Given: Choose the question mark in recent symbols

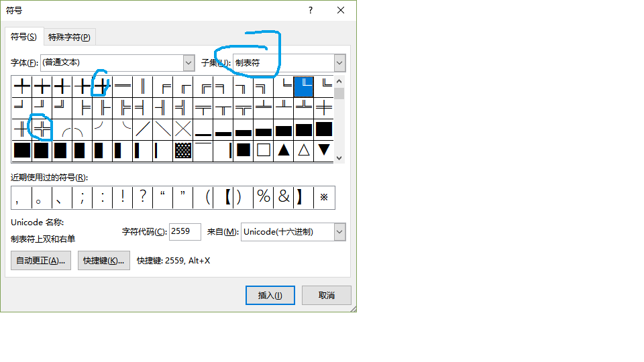Looking at the screenshot, I should [142, 197].
